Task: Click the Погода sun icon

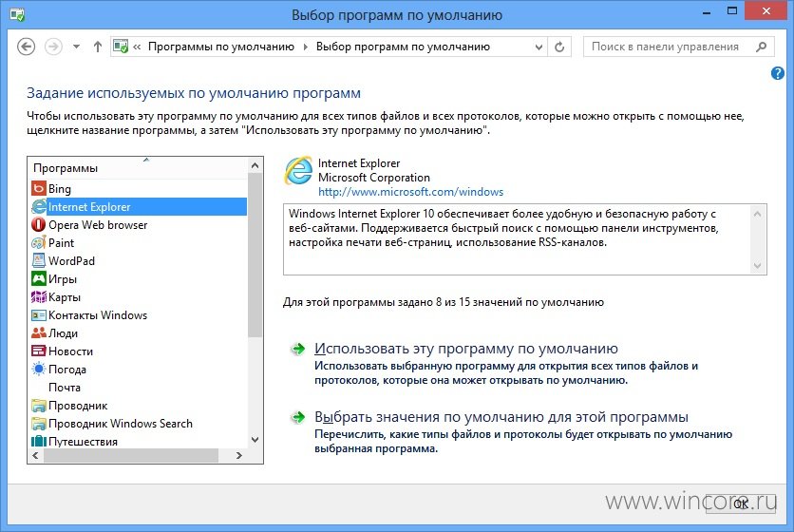Action: pos(39,369)
